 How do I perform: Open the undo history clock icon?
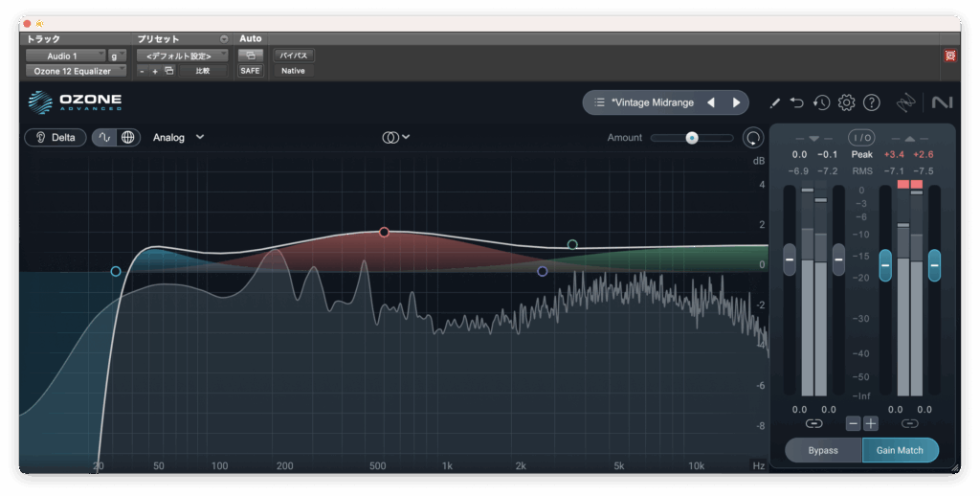821,102
